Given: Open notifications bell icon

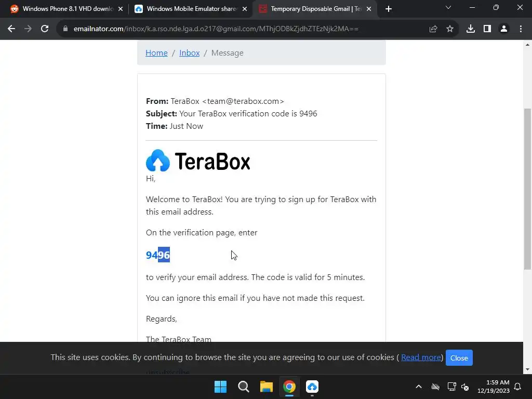Looking at the screenshot, I should pos(518,387).
